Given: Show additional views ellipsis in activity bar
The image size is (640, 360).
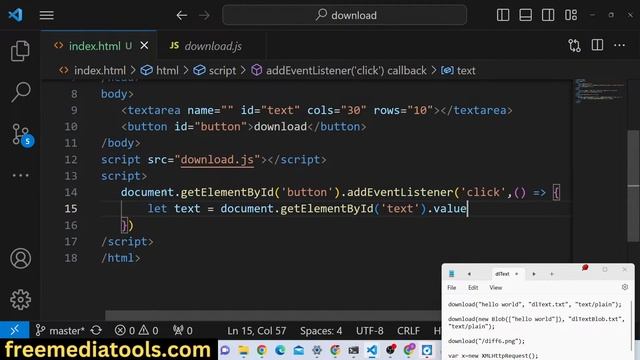Looking at the screenshot, I should 20,176.
